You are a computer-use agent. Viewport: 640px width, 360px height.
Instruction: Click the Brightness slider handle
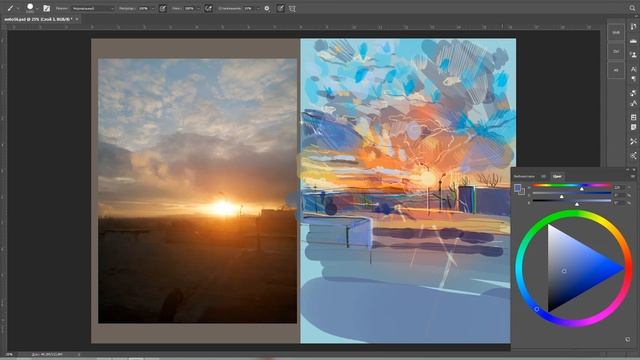[x=577, y=204]
